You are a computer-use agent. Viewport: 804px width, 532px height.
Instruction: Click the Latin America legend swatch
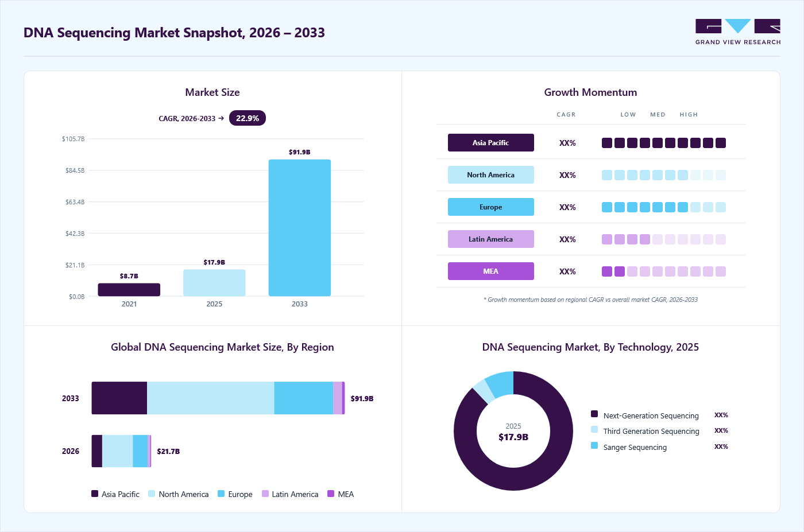click(x=265, y=494)
